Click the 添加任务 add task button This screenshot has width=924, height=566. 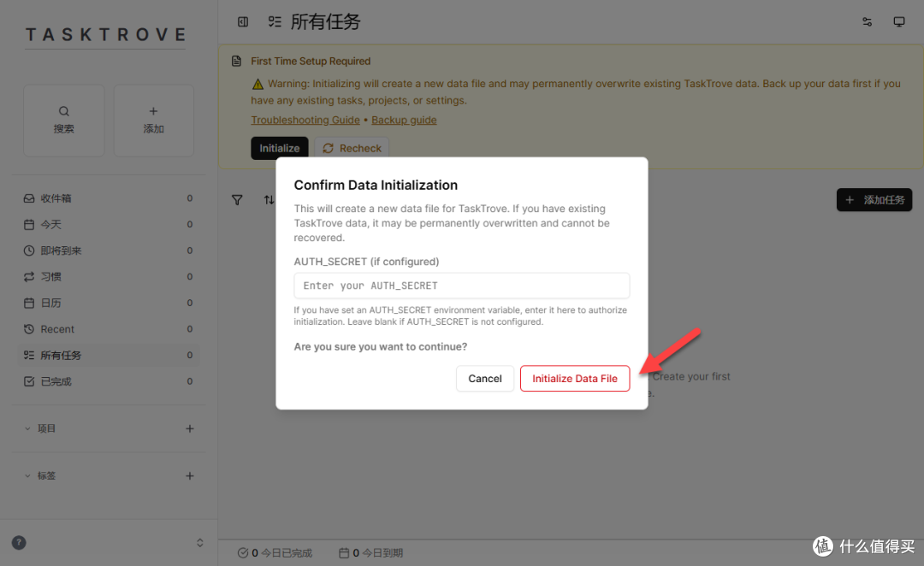(x=874, y=200)
